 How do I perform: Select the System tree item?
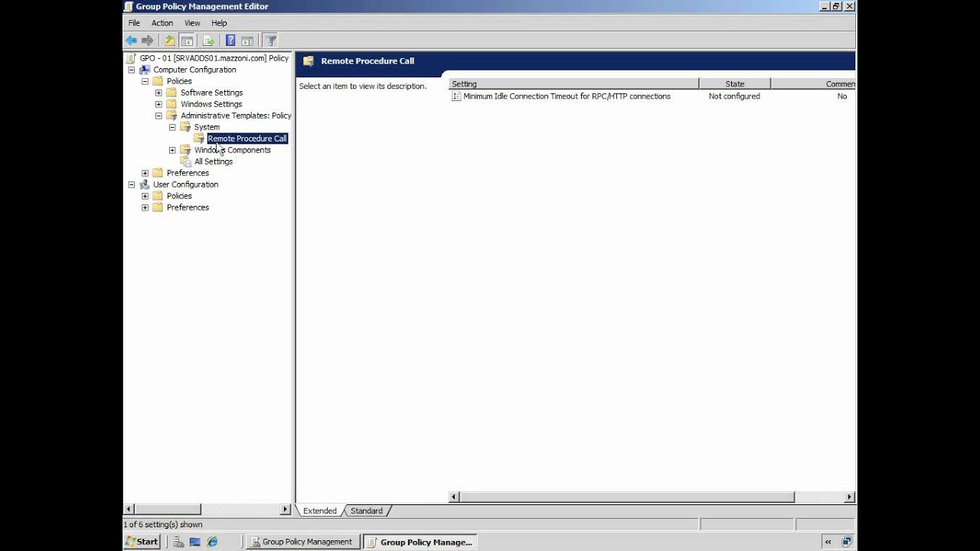(x=207, y=127)
